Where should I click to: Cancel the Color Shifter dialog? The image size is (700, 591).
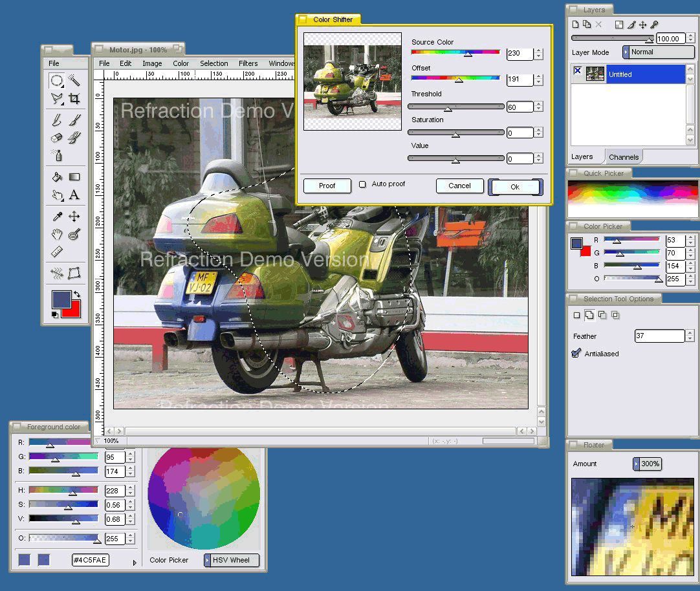click(x=459, y=186)
